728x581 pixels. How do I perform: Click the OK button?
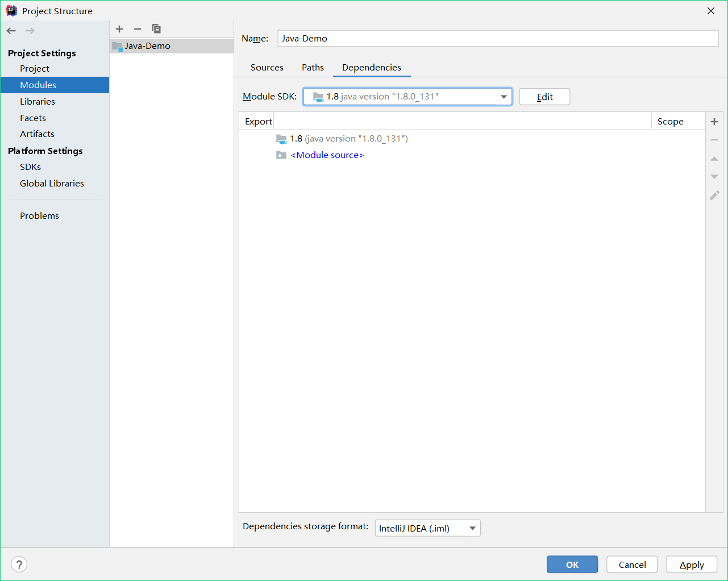[572, 565]
